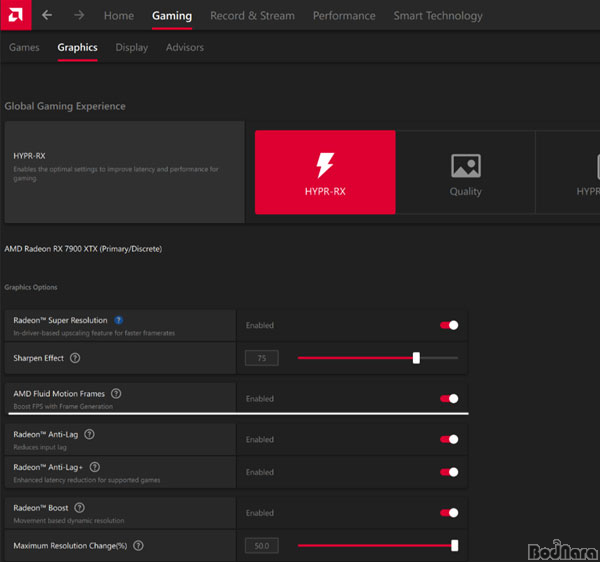The image size is (600, 562).
Task: Switch to Record & Stream tab
Action: (253, 16)
